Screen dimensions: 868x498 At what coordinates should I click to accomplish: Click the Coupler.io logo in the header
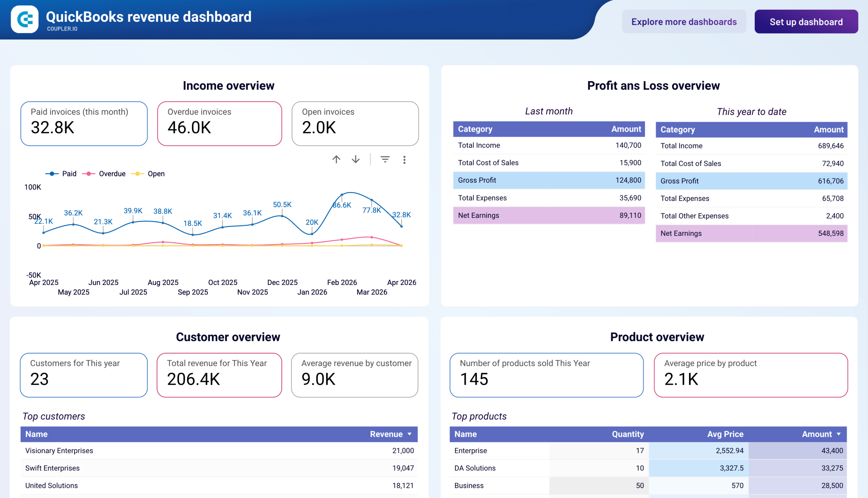pos(25,19)
